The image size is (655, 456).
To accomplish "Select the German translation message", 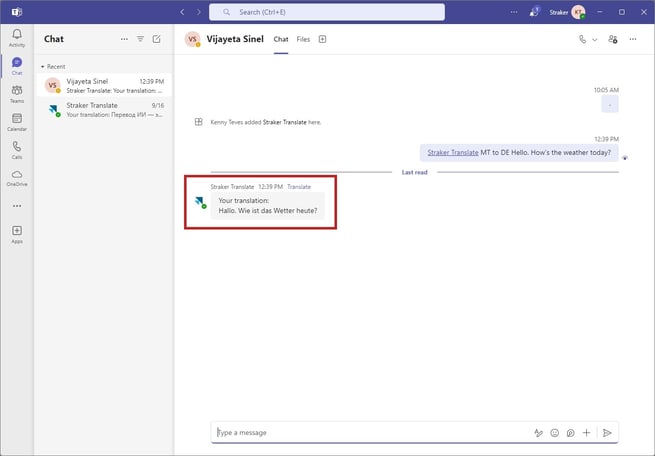I will 267,205.
